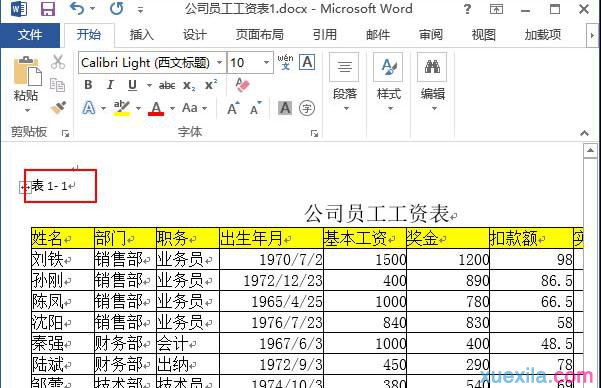Click the 会计 job cell
Viewport: 601px width, 388px height.
[187, 343]
